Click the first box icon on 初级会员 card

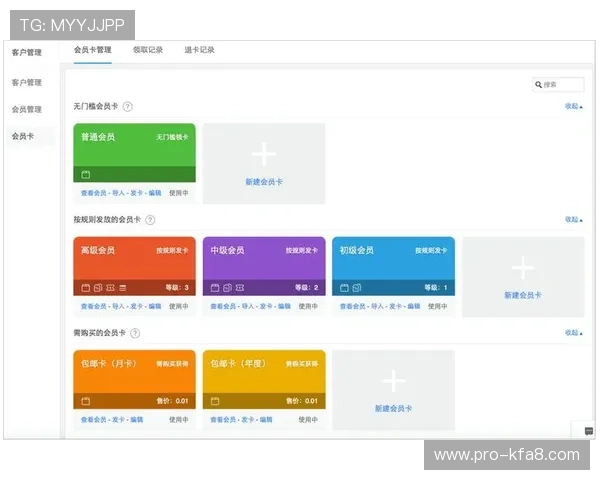pyautogui.click(x=344, y=288)
